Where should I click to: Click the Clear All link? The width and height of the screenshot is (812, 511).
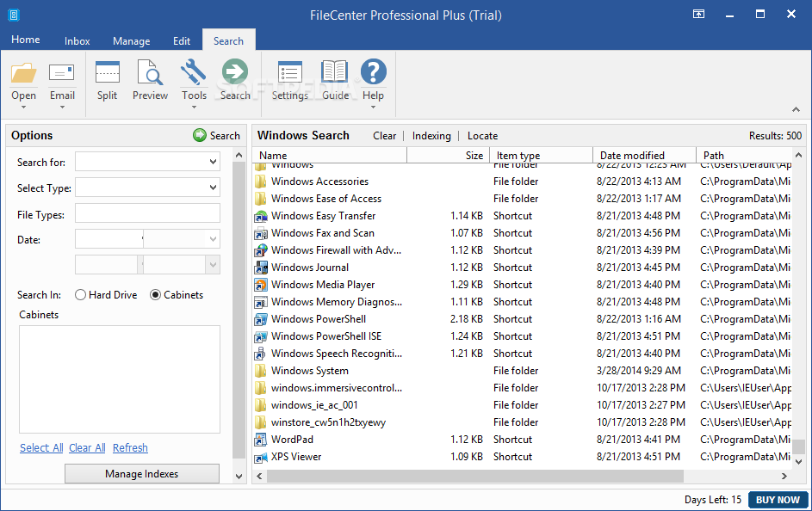click(87, 448)
